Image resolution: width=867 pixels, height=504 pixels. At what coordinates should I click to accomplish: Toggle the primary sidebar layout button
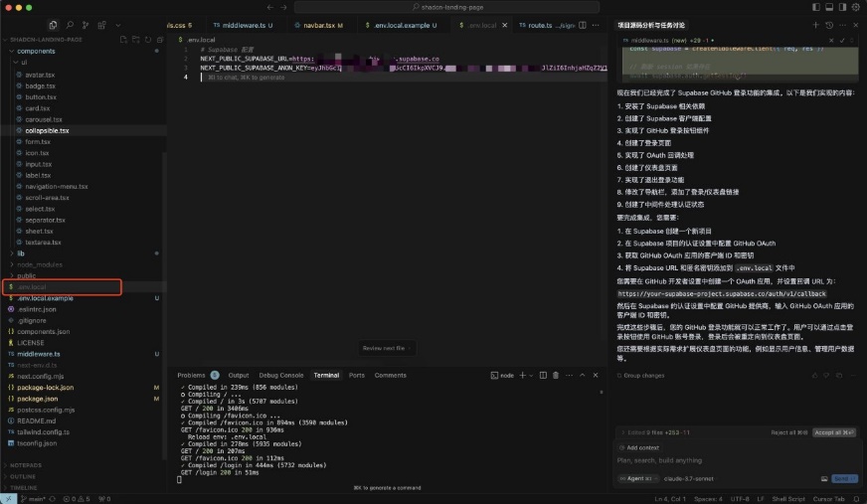[815, 7]
